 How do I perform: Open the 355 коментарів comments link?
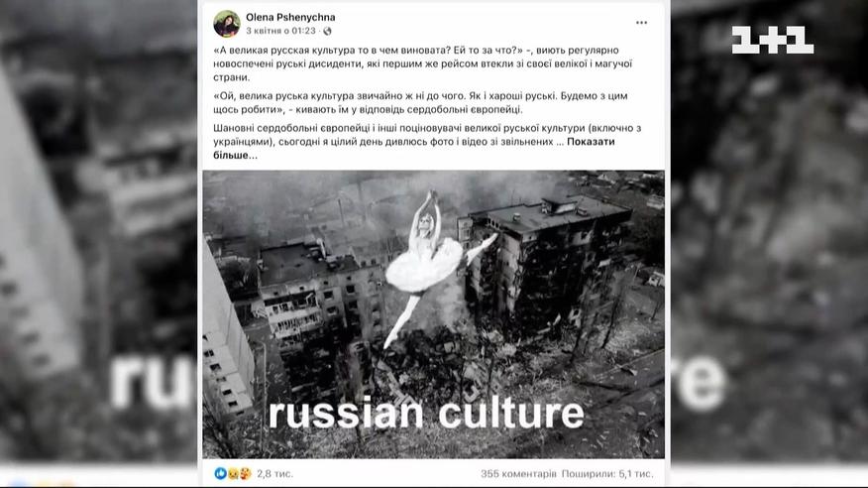(x=518, y=473)
